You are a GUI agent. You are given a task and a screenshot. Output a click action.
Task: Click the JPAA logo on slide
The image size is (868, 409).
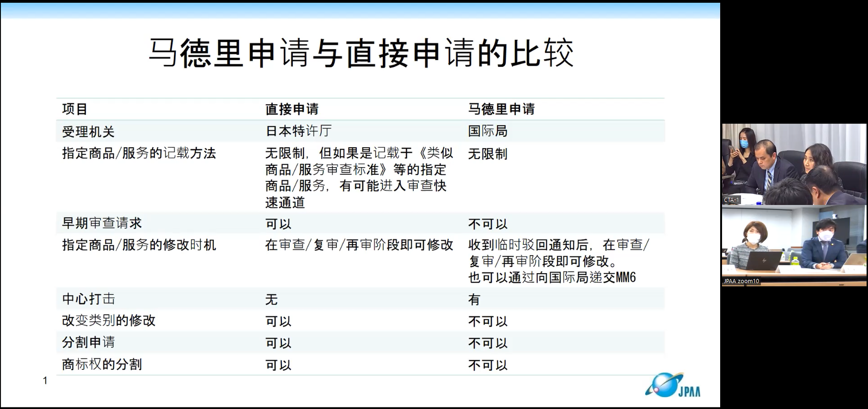click(x=673, y=385)
